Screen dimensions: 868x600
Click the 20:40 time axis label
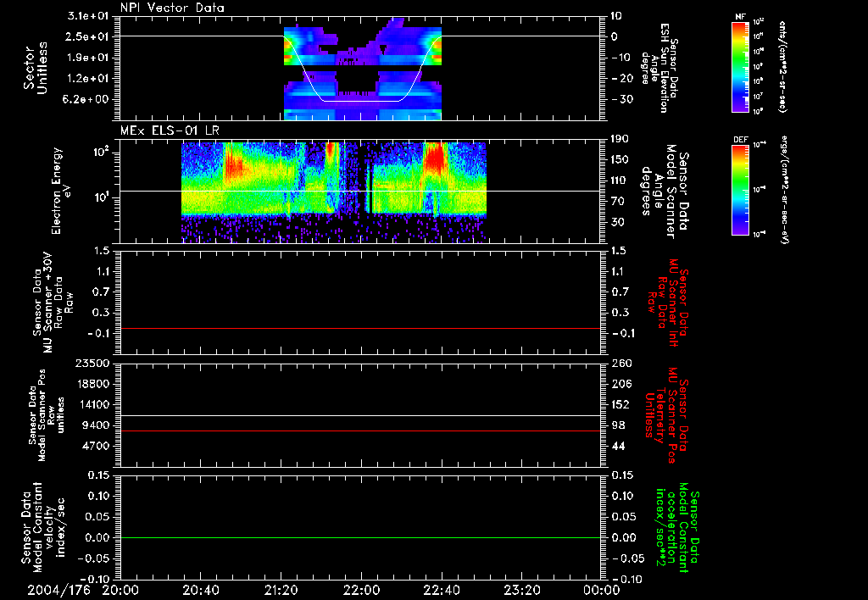pos(201,590)
